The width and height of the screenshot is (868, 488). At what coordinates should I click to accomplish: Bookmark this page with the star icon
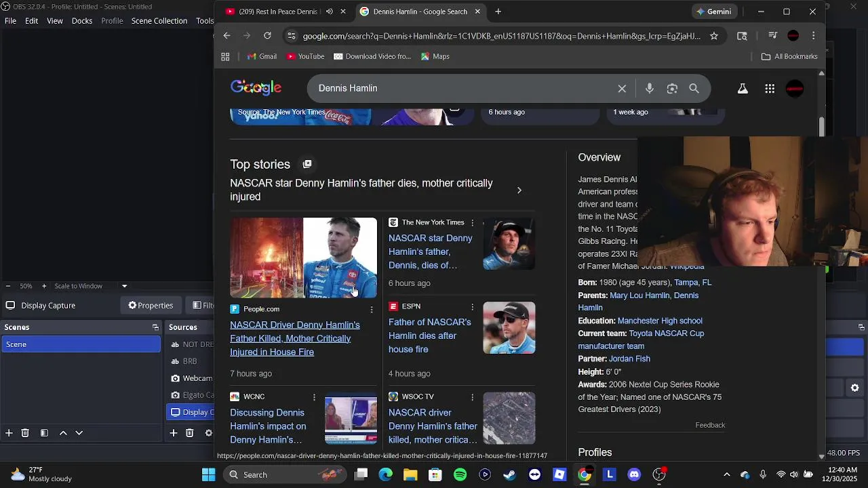(x=714, y=36)
